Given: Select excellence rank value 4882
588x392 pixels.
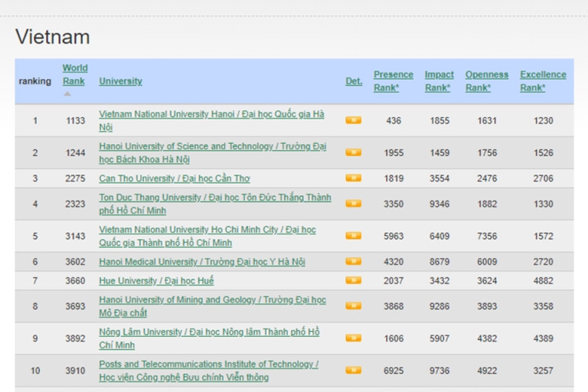Looking at the screenshot, I should tap(543, 280).
